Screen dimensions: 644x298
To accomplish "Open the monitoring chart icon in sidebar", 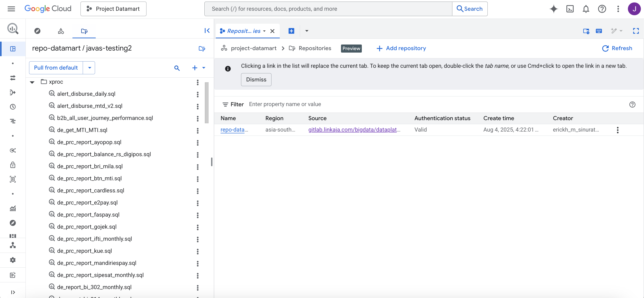I will click(x=13, y=208).
